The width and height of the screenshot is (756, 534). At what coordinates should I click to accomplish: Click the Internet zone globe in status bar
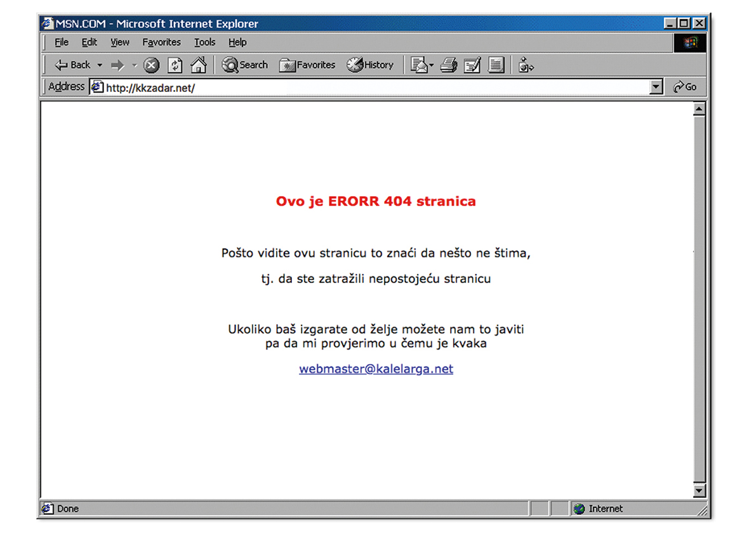click(579, 508)
